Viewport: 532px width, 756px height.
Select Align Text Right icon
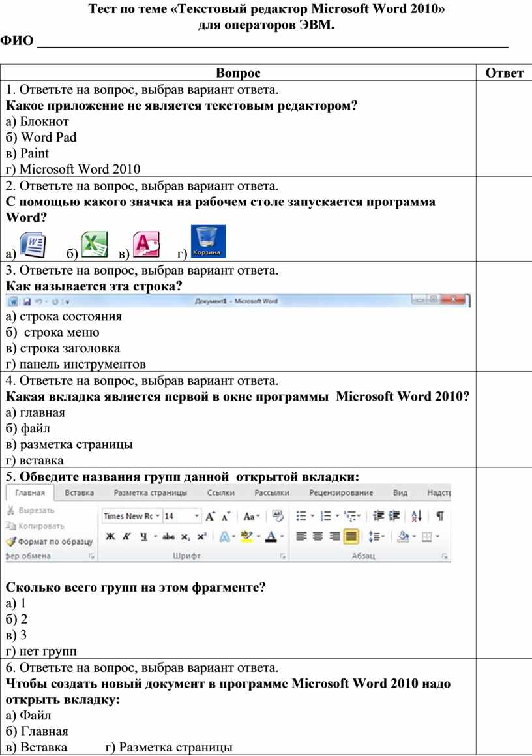[x=334, y=537]
